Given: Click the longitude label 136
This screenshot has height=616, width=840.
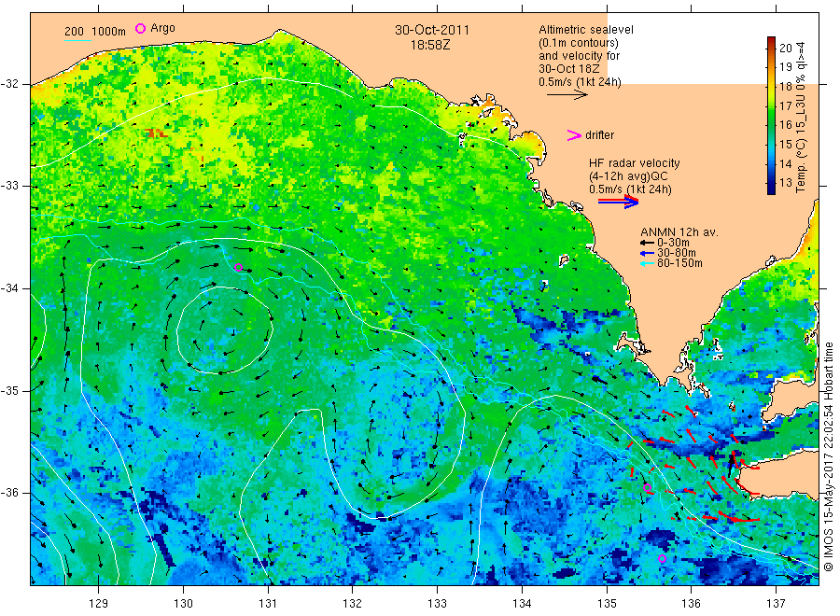Looking at the screenshot, I should tap(691, 604).
